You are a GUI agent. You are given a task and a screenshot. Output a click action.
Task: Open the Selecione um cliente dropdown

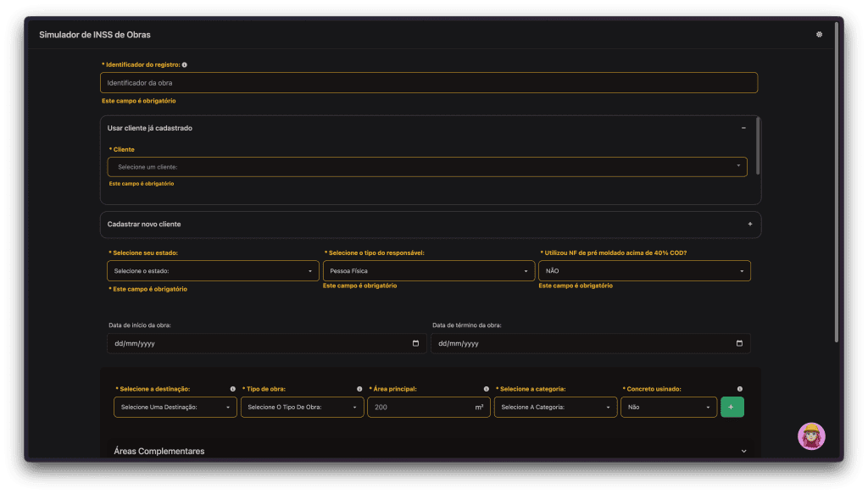[x=427, y=167]
